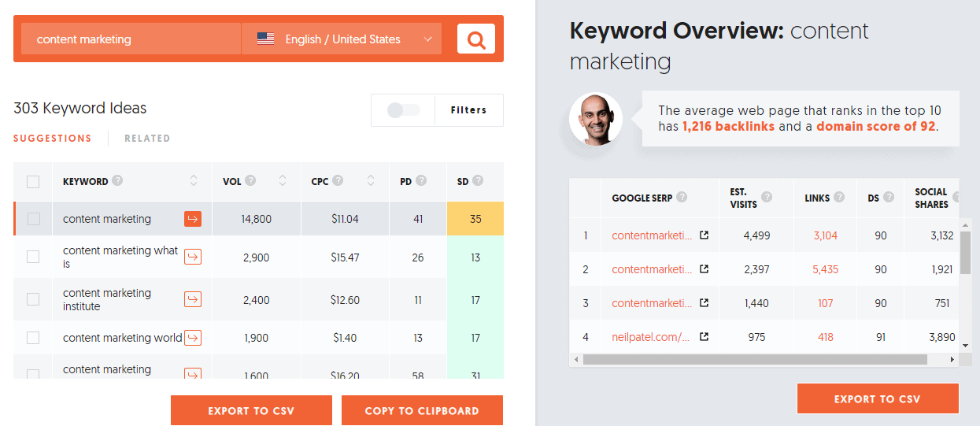
Task: Check the 'content marketing institute' row checkbox
Action: [33, 299]
